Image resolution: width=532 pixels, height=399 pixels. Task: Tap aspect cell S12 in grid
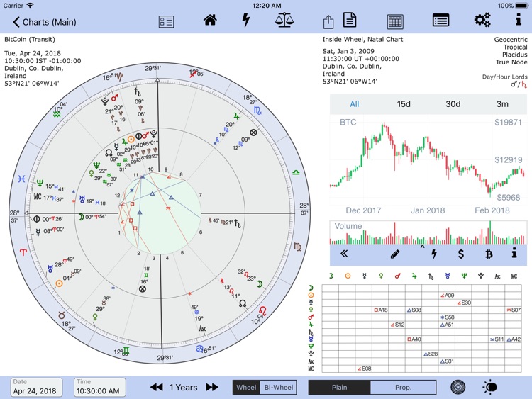pos(397,325)
